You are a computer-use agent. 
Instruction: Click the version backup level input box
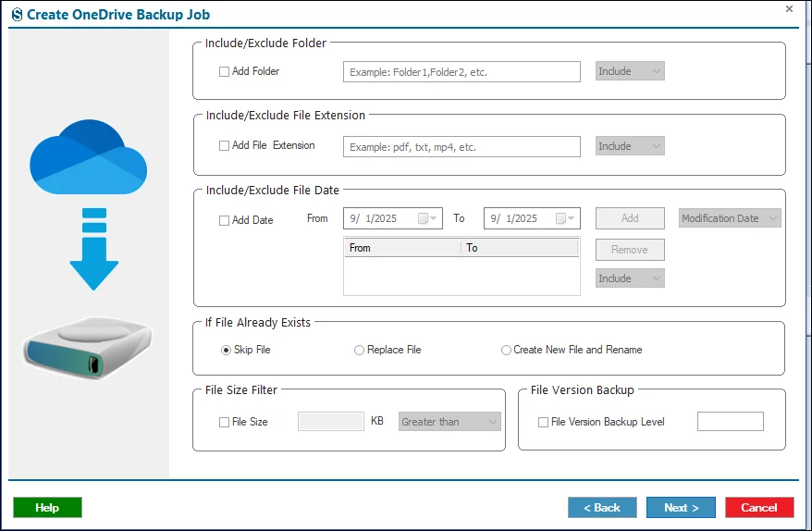pyautogui.click(x=731, y=421)
